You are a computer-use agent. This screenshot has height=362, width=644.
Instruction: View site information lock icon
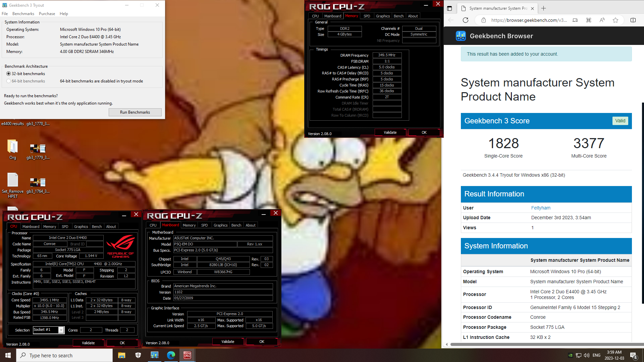pos(483,20)
